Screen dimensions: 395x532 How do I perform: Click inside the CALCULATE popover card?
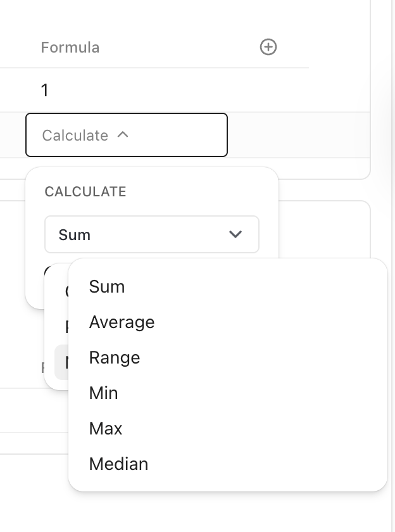(152, 209)
